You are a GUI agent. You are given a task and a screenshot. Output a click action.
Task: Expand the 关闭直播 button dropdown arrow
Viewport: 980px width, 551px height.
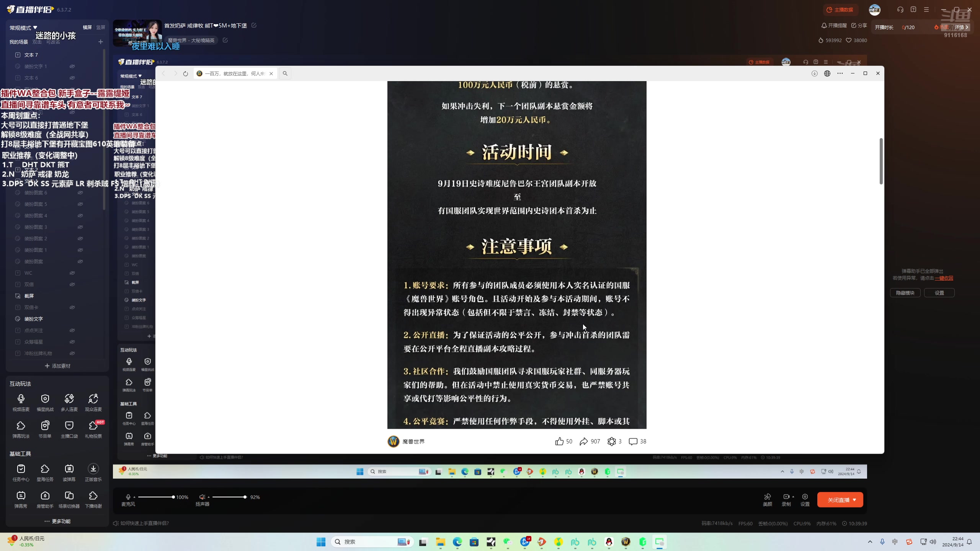click(854, 500)
